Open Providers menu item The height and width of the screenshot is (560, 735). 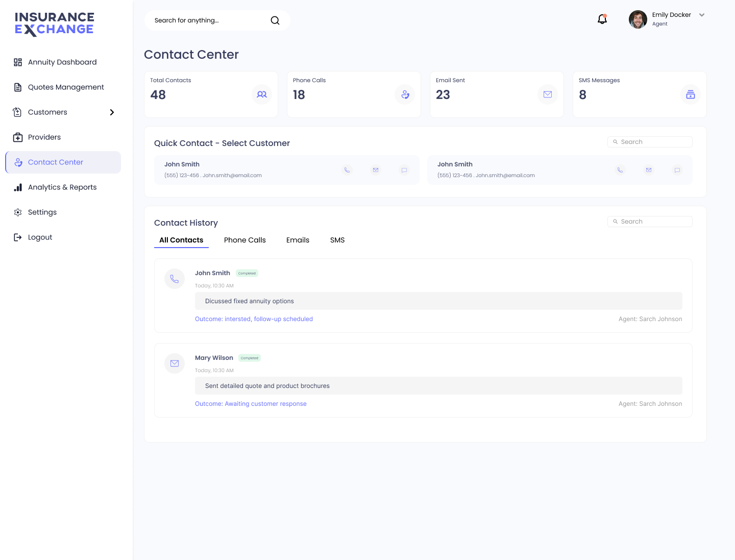pyautogui.click(x=63, y=137)
